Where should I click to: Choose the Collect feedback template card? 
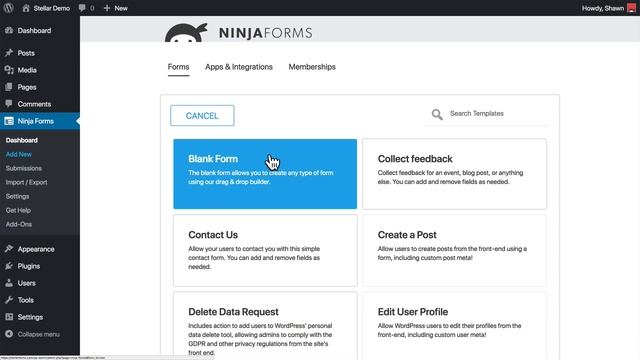coord(454,174)
